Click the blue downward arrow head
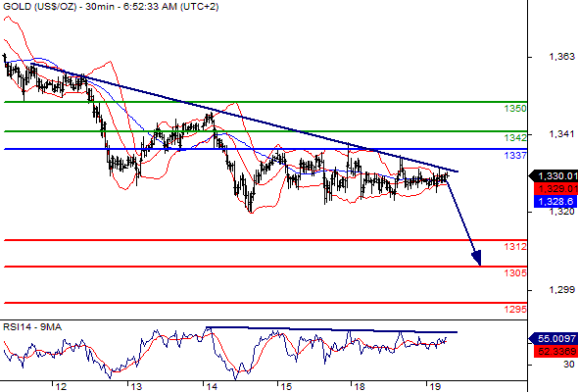Screen dimensions: 578x392 coord(477,258)
